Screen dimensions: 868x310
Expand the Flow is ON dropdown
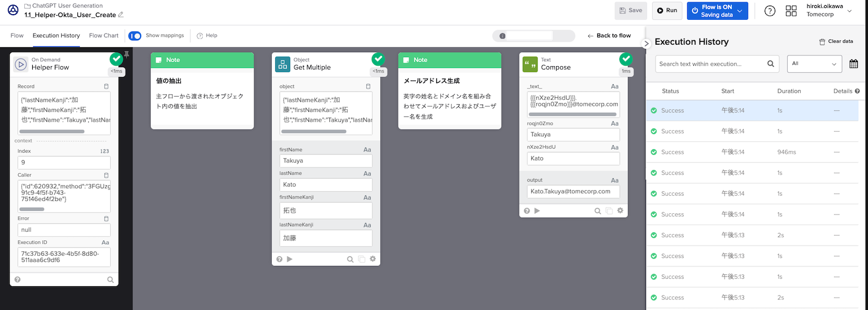point(741,11)
